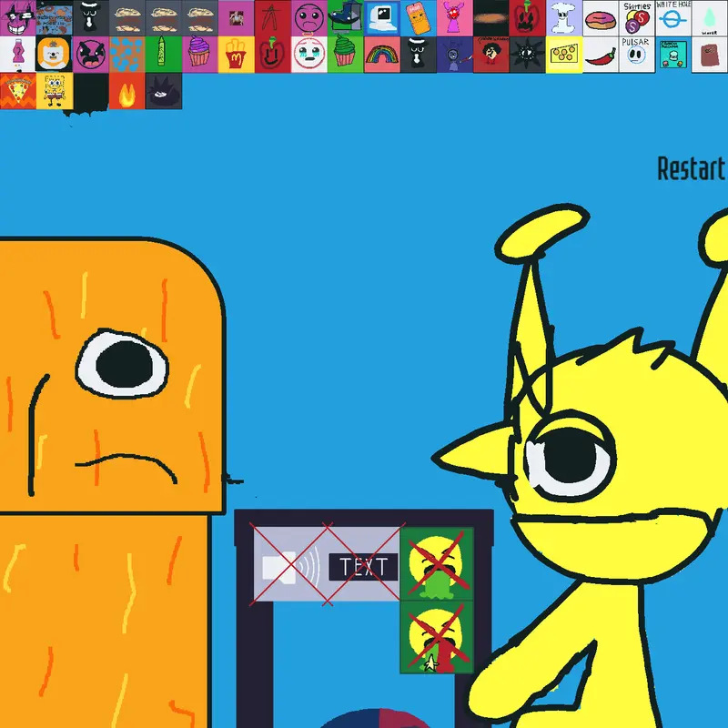
Task: Toggle the red vomit emoji option
Action: [437, 636]
